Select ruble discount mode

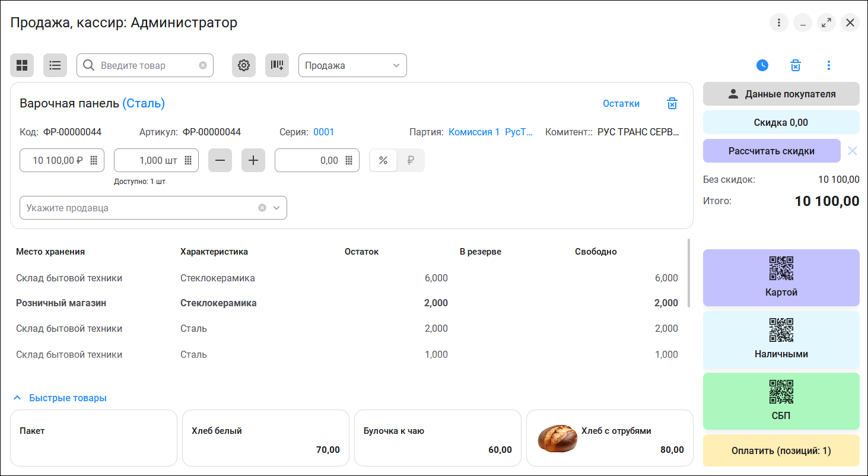[x=411, y=160]
